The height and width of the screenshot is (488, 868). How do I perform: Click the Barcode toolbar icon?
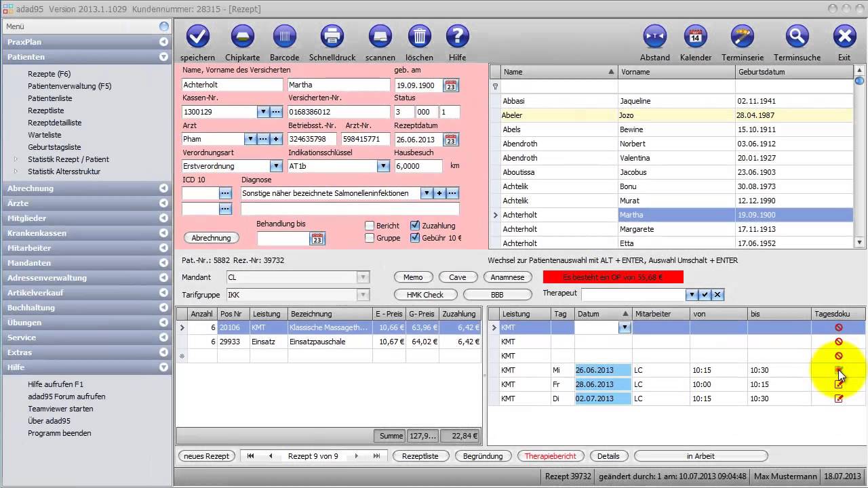[284, 37]
